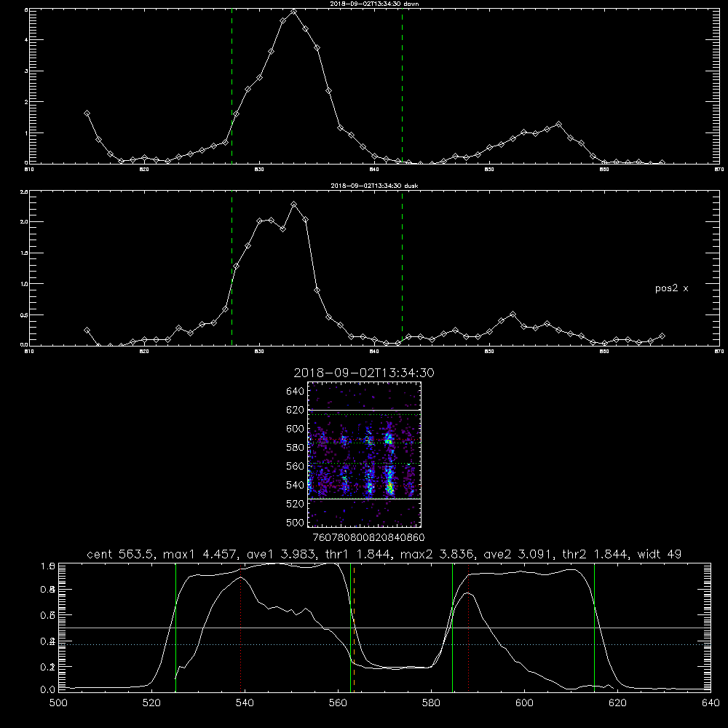Click the "620" y-axis label of the heatmap

point(296,410)
